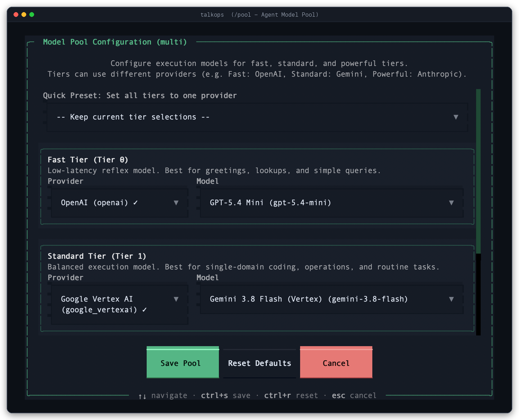Click the 'esc cancel' footer hint
519x420 pixels.
pyautogui.click(x=354, y=395)
